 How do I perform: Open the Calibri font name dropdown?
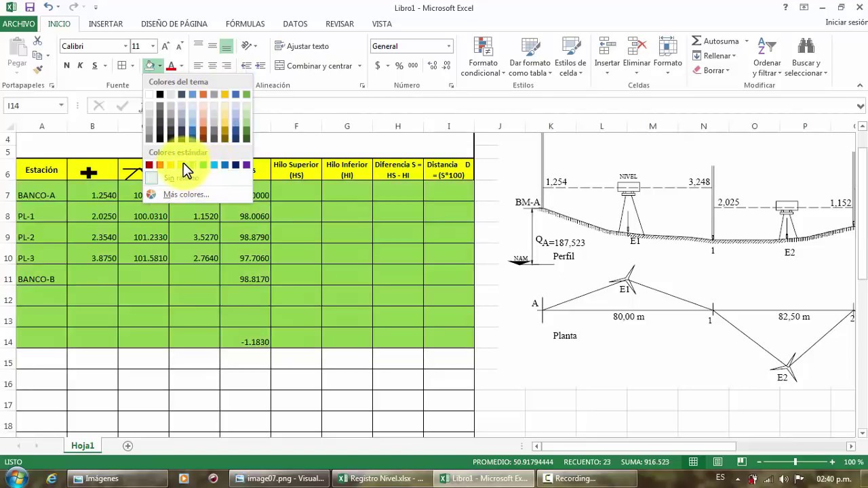click(x=125, y=46)
